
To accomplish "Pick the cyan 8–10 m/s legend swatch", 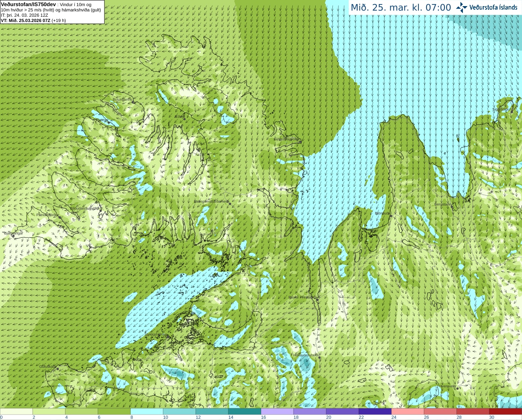I will click(147, 411).
